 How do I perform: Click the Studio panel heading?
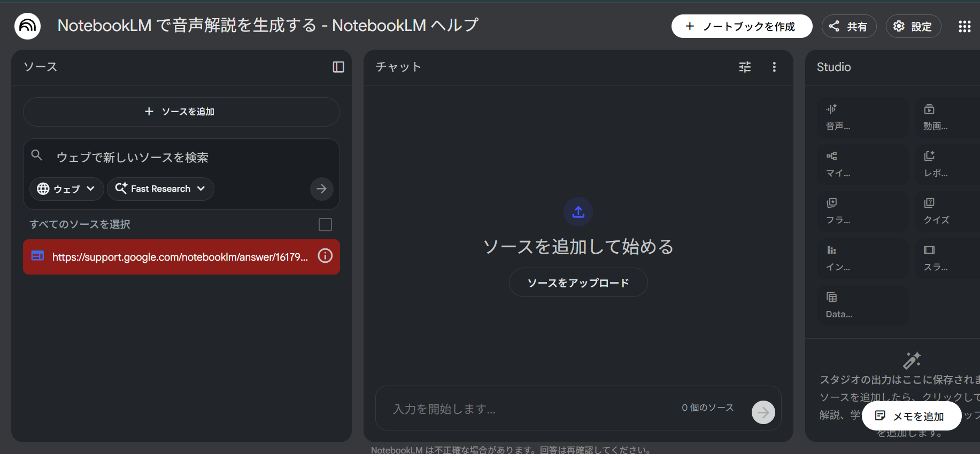[834, 67]
